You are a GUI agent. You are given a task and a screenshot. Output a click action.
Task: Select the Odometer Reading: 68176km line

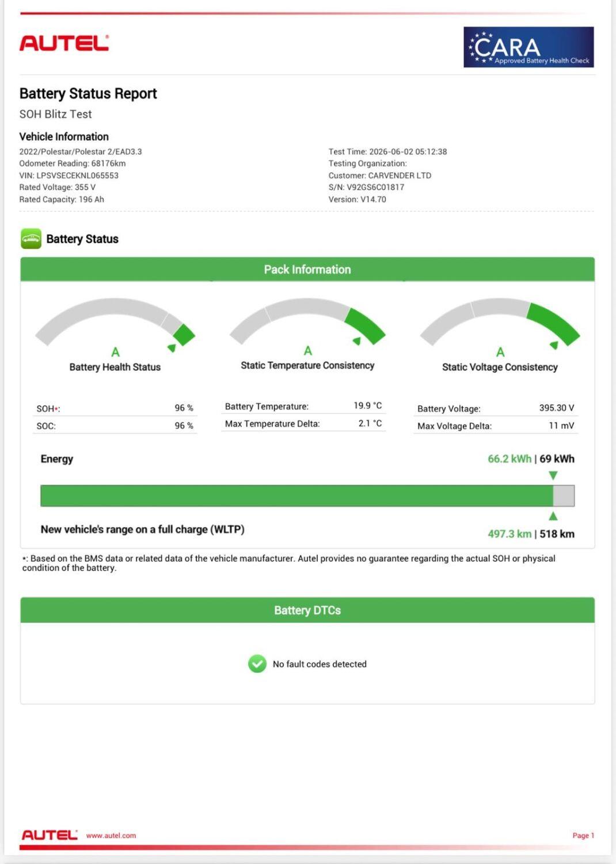[73, 164]
